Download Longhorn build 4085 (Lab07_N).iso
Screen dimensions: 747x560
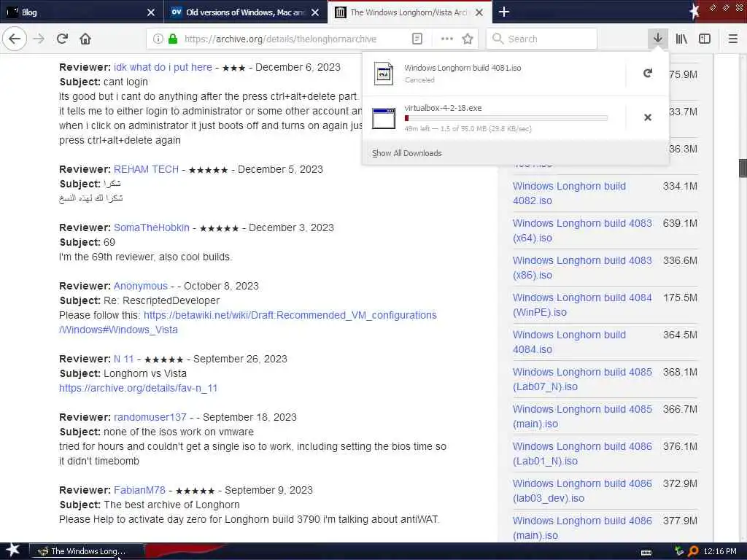coord(582,379)
